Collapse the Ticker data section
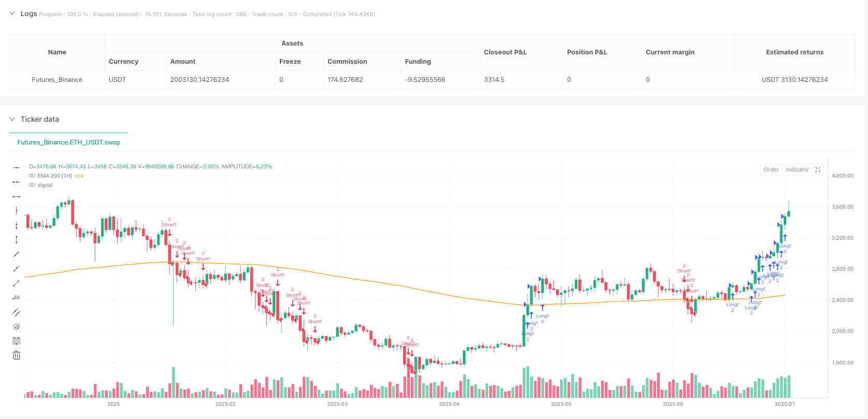 (x=12, y=119)
